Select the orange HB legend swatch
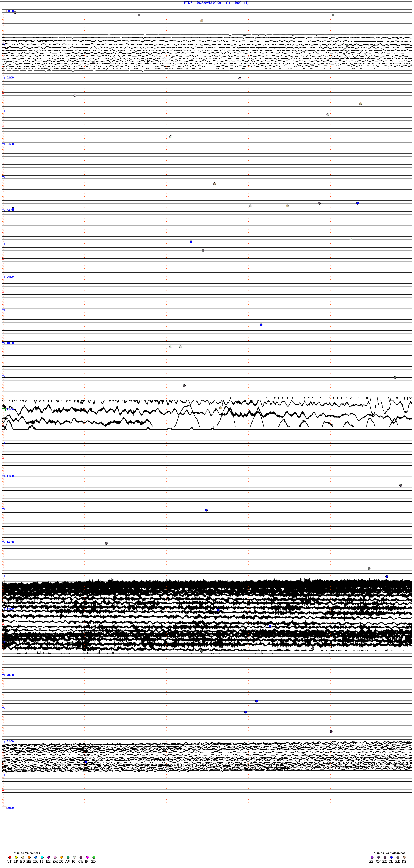This screenshot has width=414, height=868. coord(29,857)
